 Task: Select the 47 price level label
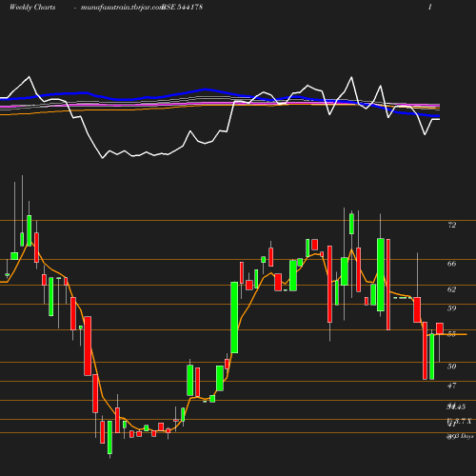[x=452, y=386]
